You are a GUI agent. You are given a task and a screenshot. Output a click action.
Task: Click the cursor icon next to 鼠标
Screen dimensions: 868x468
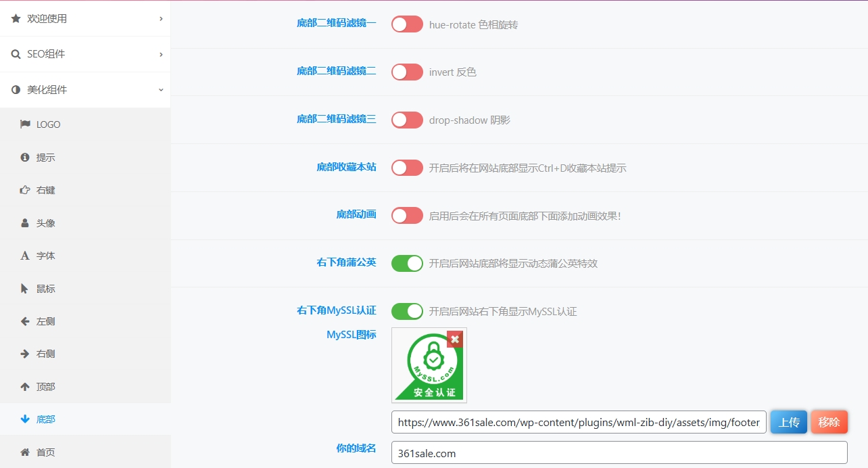point(25,289)
